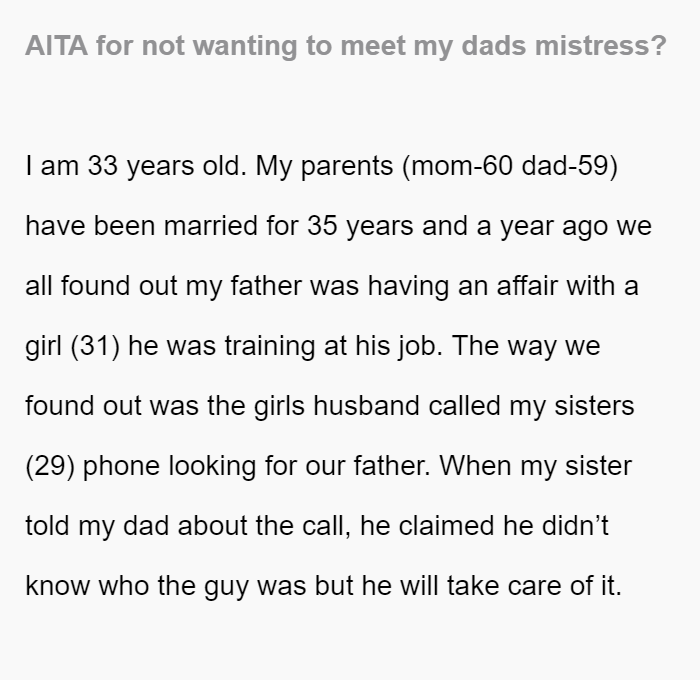Viewport: 700px width, 680px height.
Task: Click the text "girl (31)"
Action: [73, 346]
